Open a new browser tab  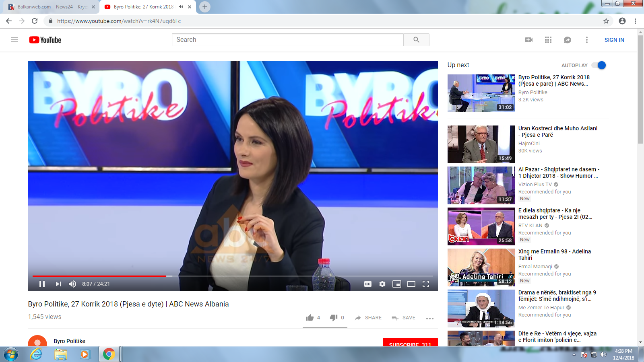[205, 7]
